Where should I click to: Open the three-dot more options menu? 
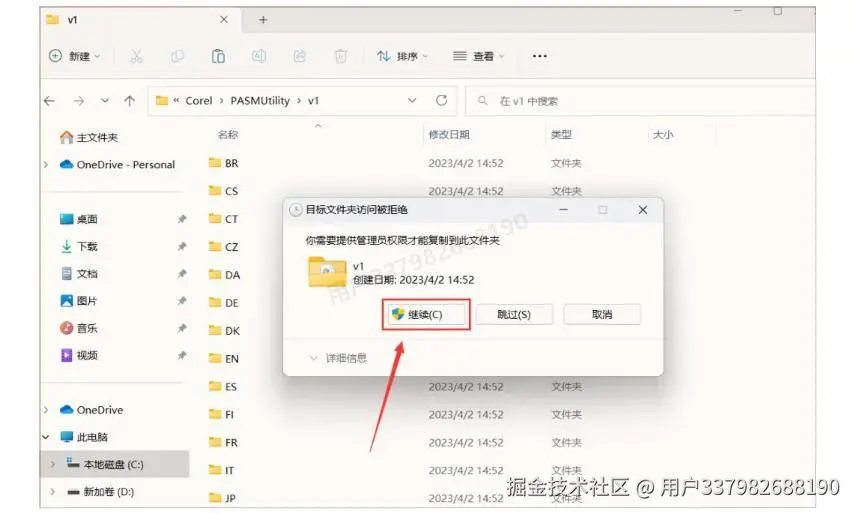pyautogui.click(x=539, y=56)
